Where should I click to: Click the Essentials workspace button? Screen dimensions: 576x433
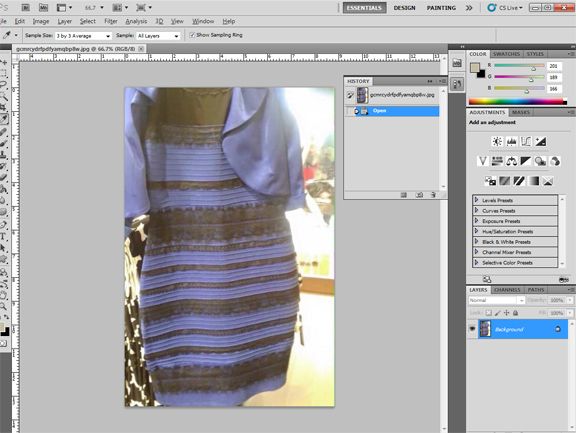pos(364,8)
